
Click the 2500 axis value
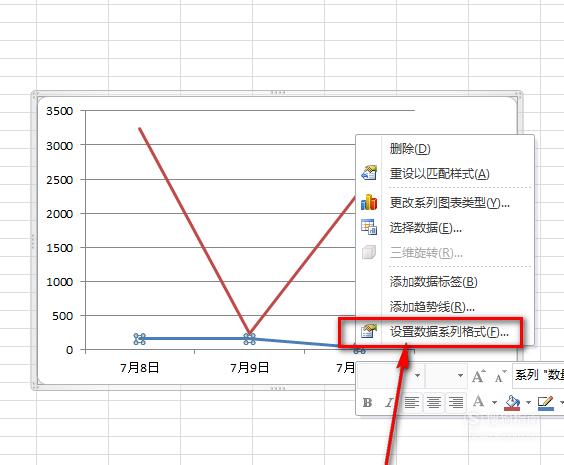[x=60, y=180]
